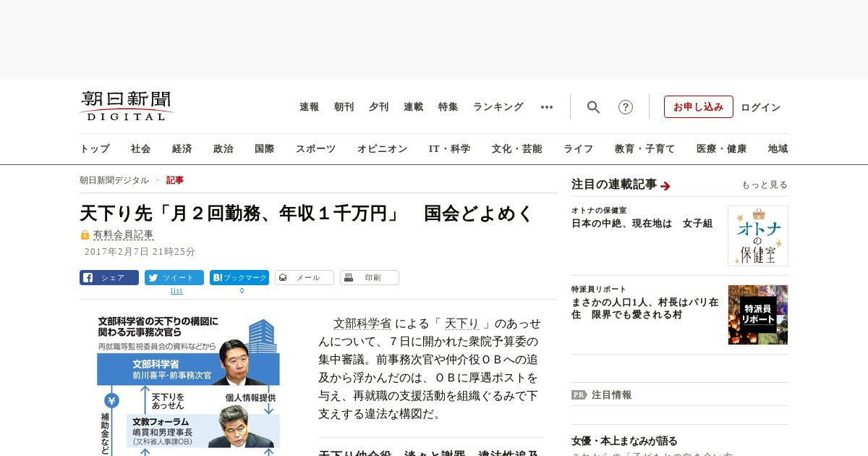Click the 印刷 print button
868x456 pixels.
[370, 277]
